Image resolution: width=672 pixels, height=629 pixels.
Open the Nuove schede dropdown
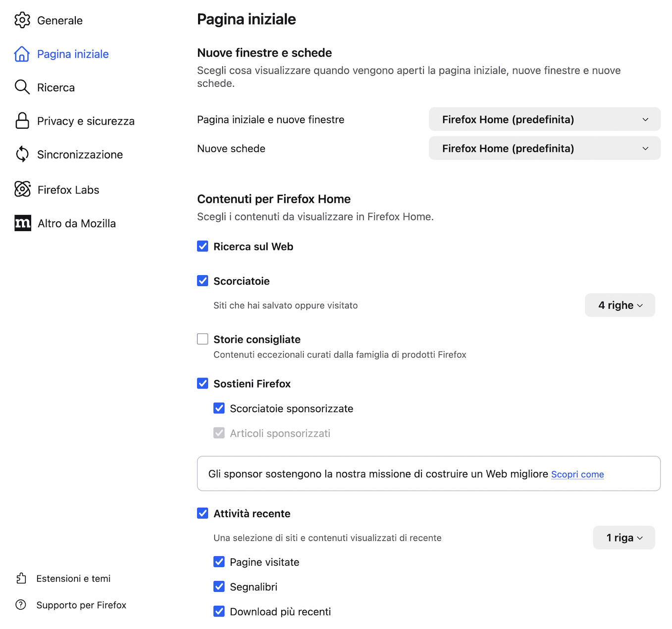click(x=544, y=148)
